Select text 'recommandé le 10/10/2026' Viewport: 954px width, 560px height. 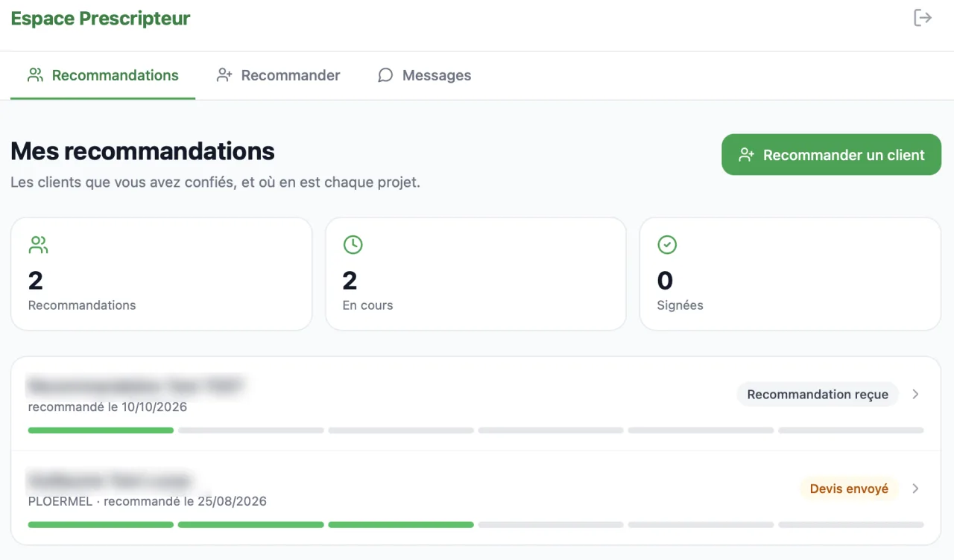[107, 407]
